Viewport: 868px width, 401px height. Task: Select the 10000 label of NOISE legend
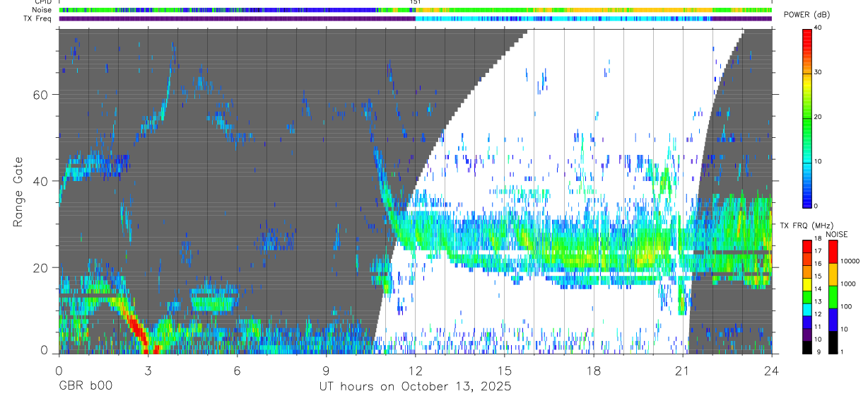[852, 261]
